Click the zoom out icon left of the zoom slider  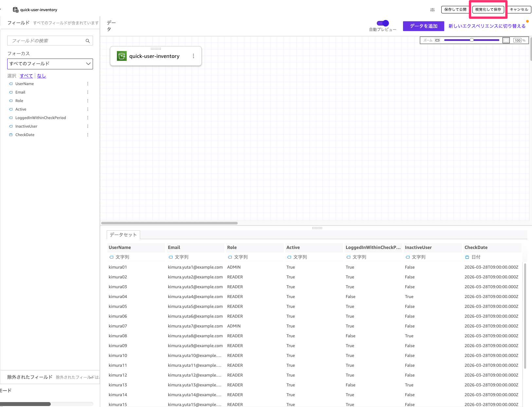(x=437, y=40)
